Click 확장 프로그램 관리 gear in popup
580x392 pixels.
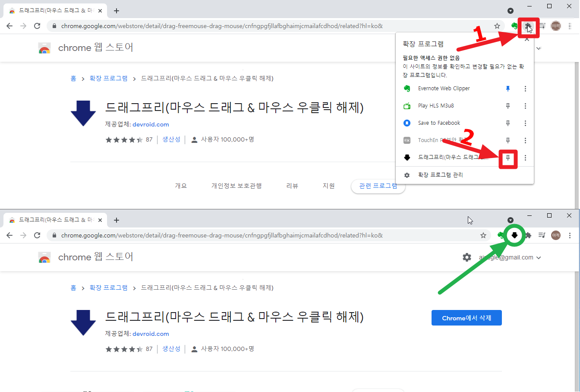(407, 175)
